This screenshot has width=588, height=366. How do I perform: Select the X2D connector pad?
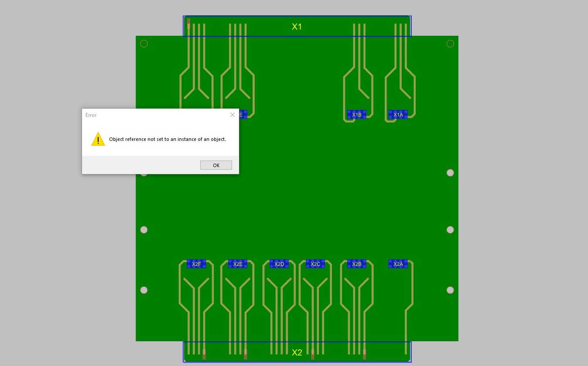[x=279, y=264]
